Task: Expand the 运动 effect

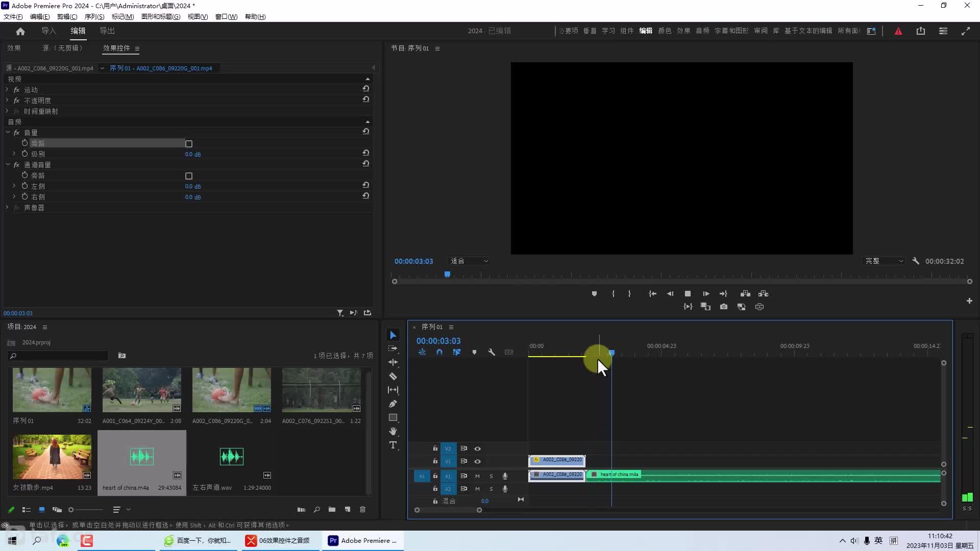Action: tap(7, 89)
